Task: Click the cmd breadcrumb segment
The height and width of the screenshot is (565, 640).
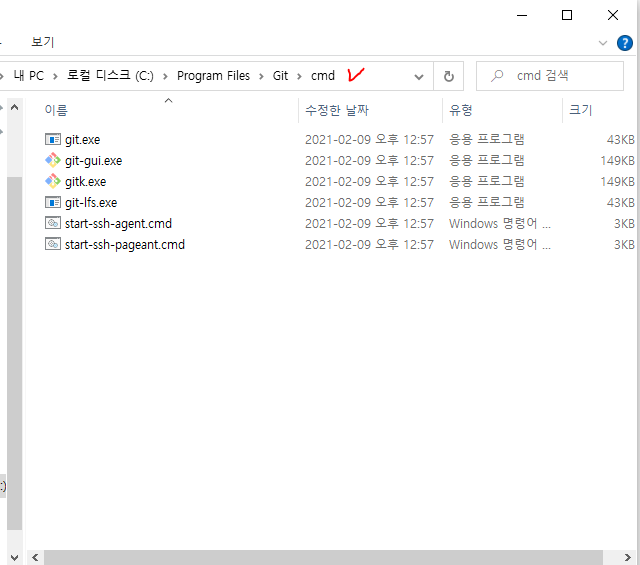Action: coord(323,76)
